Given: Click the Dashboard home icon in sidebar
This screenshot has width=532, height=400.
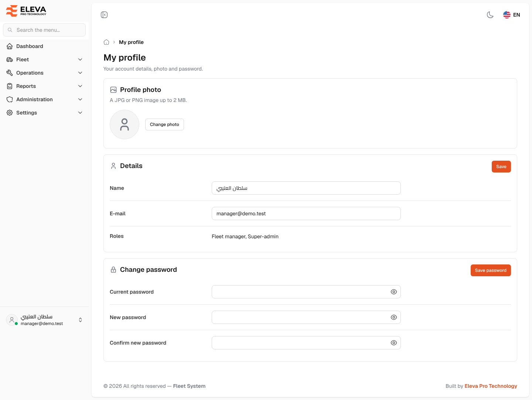Looking at the screenshot, I should 10,46.
